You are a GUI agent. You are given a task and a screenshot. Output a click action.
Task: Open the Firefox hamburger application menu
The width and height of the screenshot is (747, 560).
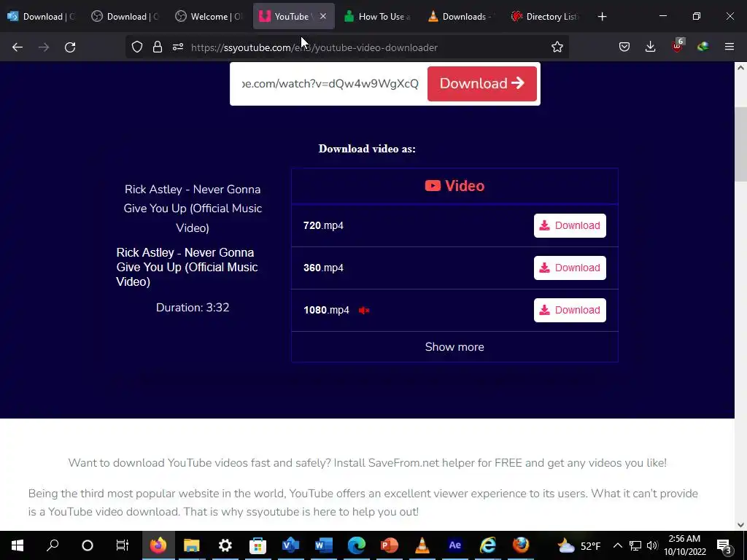click(x=729, y=47)
